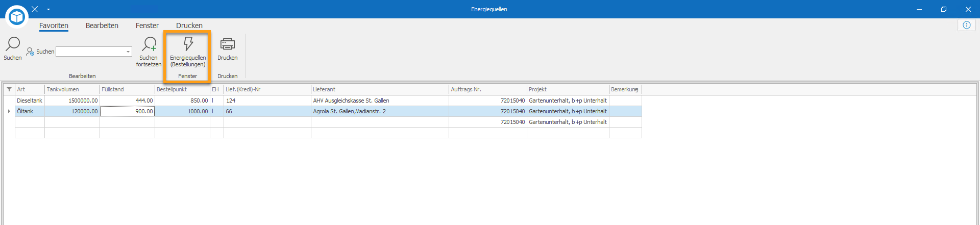Click the Drucken printer icon
Viewport: 980px width, 225px height.
point(228,44)
